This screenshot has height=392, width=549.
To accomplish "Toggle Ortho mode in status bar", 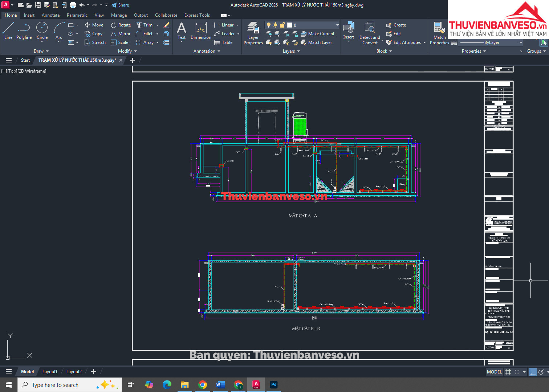I will [x=532, y=372].
